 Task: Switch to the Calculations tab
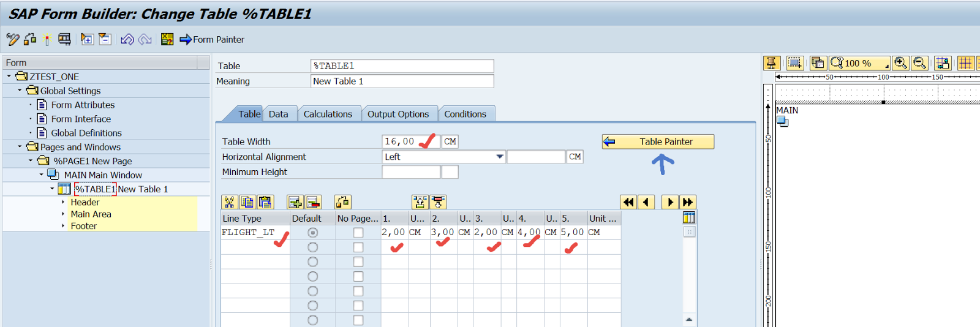tap(328, 114)
